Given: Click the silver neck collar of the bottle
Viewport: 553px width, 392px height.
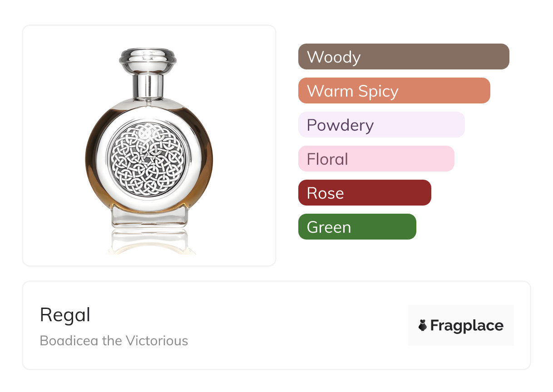Looking at the screenshot, I should point(148,86).
